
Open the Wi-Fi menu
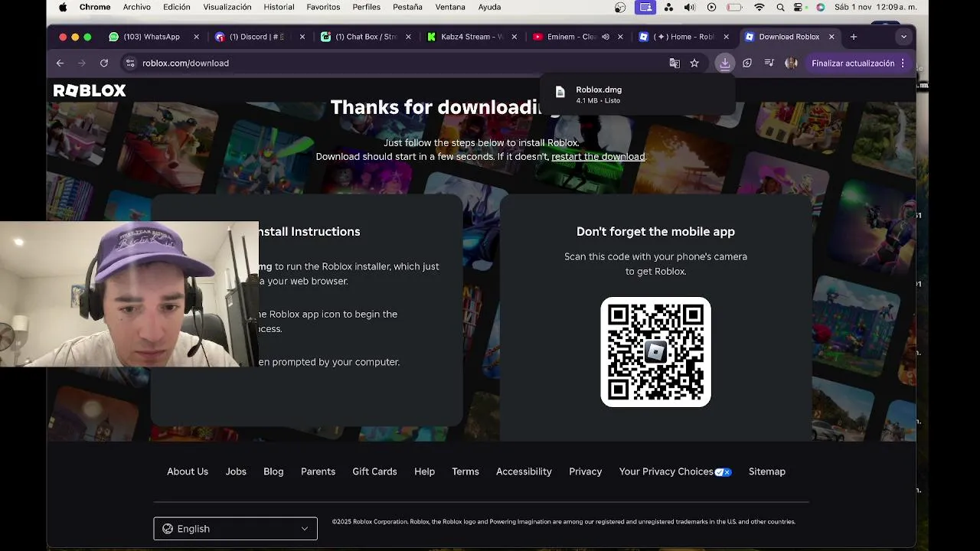tap(759, 7)
